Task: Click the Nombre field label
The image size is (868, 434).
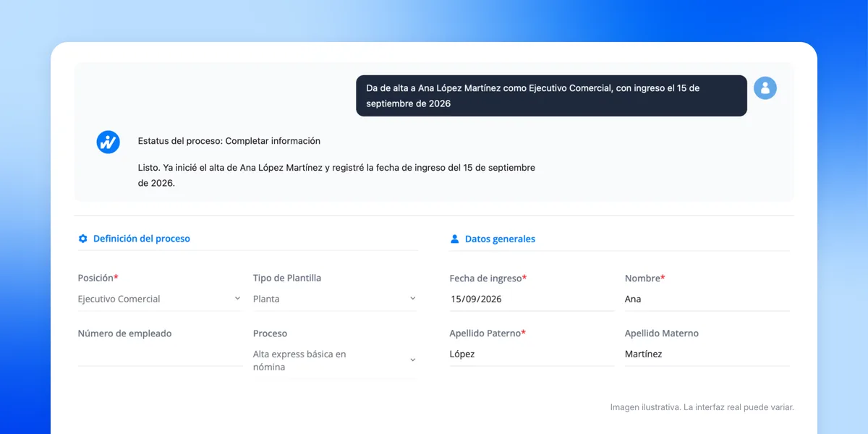Action: pyautogui.click(x=644, y=278)
